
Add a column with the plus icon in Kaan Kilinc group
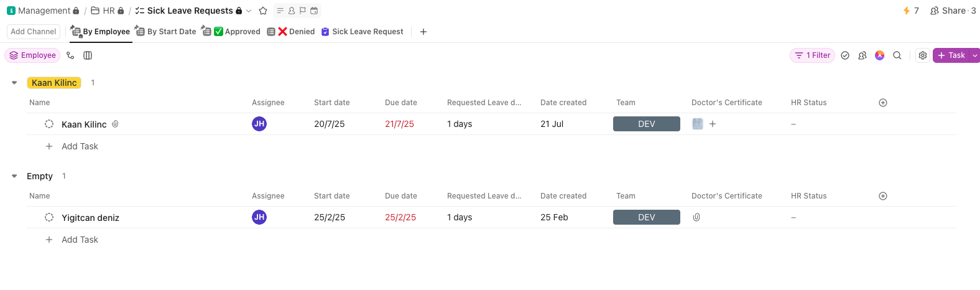883,103
